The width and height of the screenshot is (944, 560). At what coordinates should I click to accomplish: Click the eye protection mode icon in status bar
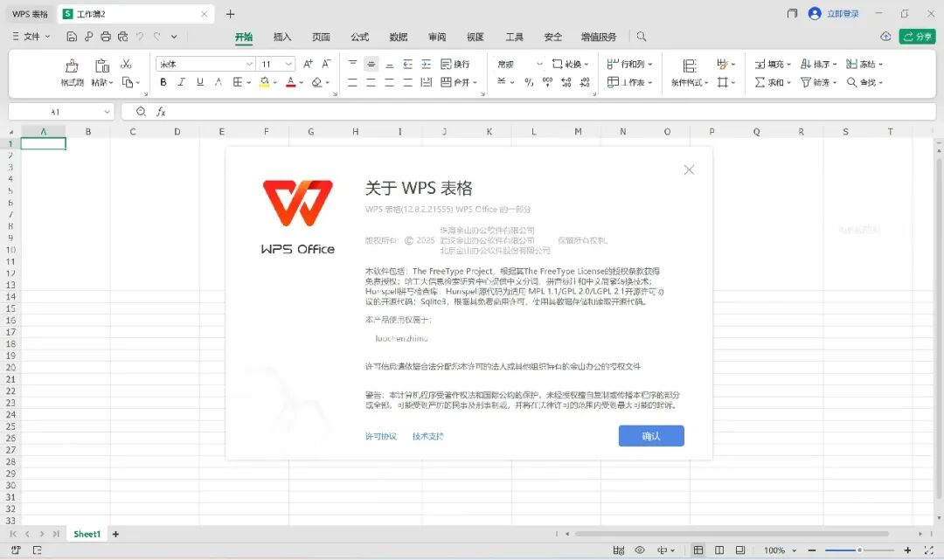640,550
